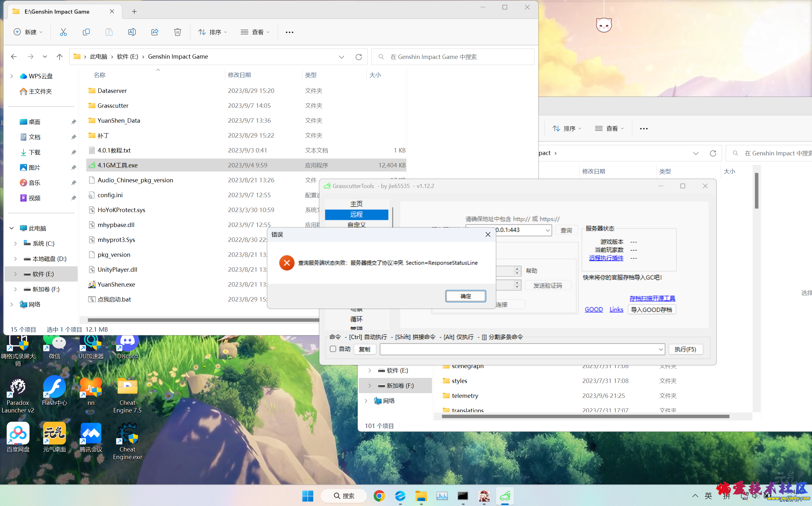Select the Flash中心 desktop shortcut
The width and height of the screenshot is (812, 506).
coord(55,391)
